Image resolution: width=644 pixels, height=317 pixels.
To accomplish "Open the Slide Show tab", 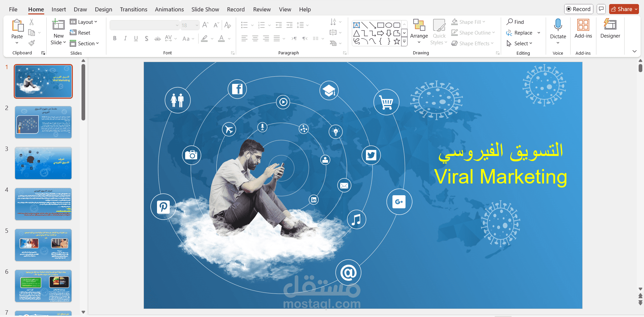I will tap(205, 9).
